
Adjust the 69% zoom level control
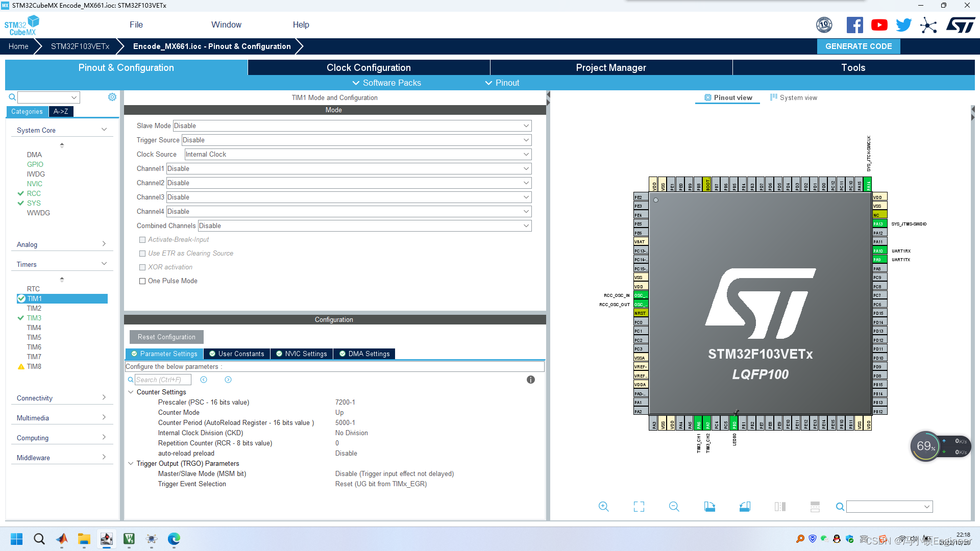(926, 446)
